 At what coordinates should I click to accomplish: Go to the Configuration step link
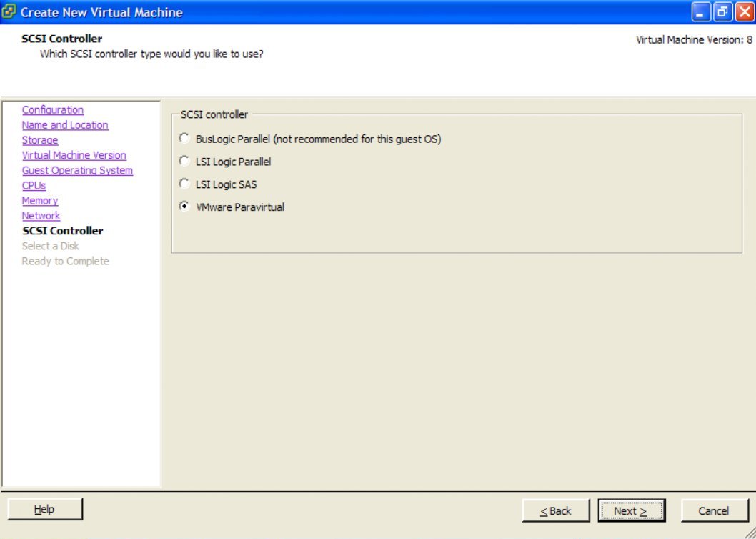(53, 110)
